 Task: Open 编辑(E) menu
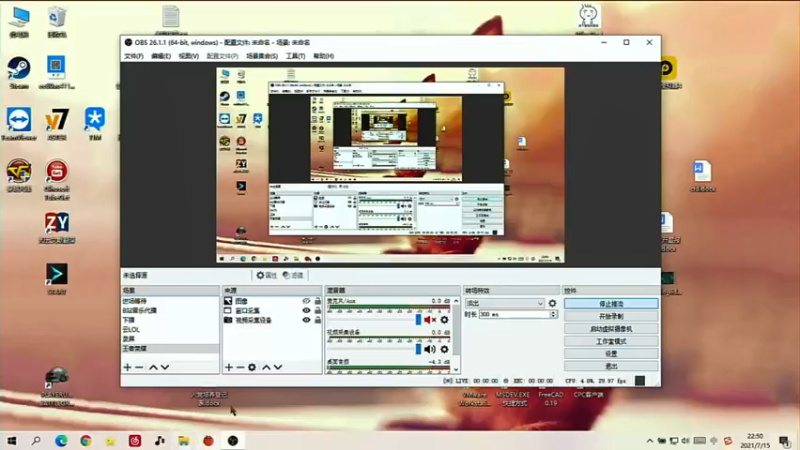(161, 56)
